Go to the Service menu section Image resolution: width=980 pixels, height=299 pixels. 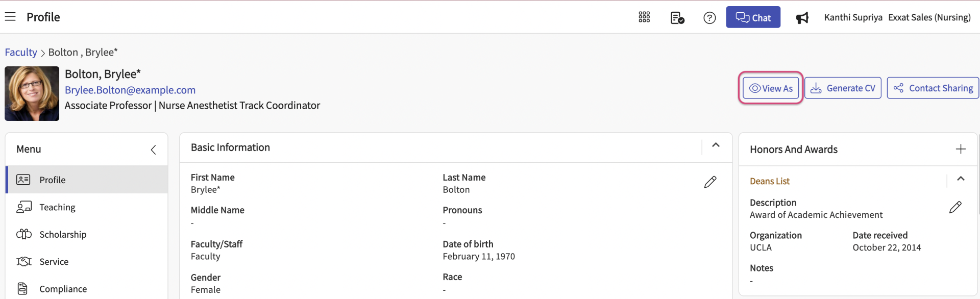click(54, 262)
